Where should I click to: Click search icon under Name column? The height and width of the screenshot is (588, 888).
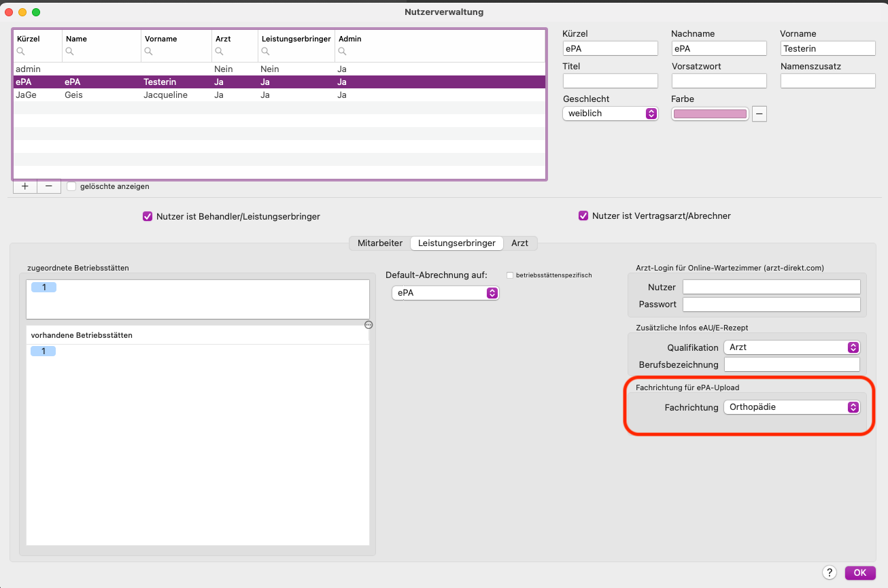[70, 52]
